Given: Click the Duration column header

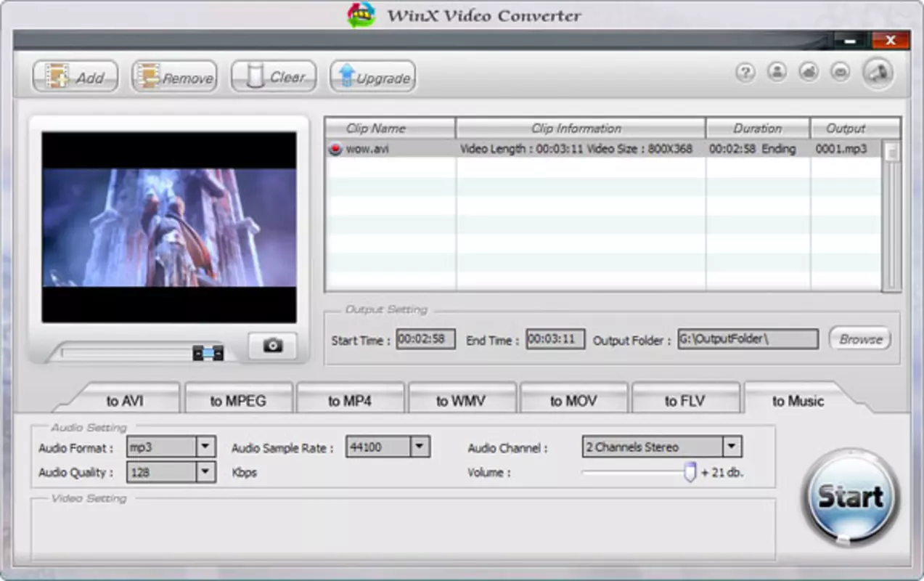Looking at the screenshot, I should point(758,129).
